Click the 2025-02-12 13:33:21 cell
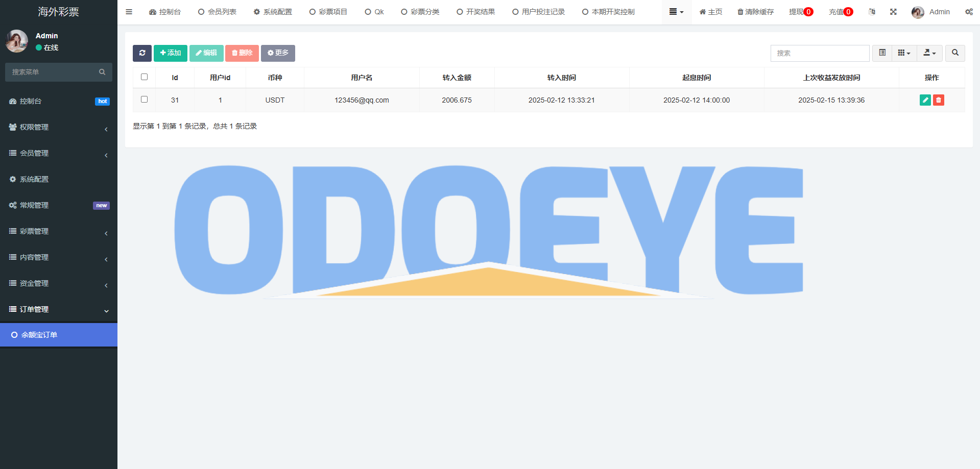This screenshot has width=980, height=469. (x=561, y=100)
